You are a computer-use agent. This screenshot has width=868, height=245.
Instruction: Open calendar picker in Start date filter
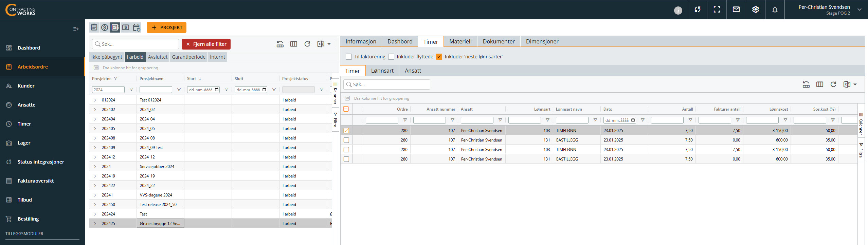(217, 90)
